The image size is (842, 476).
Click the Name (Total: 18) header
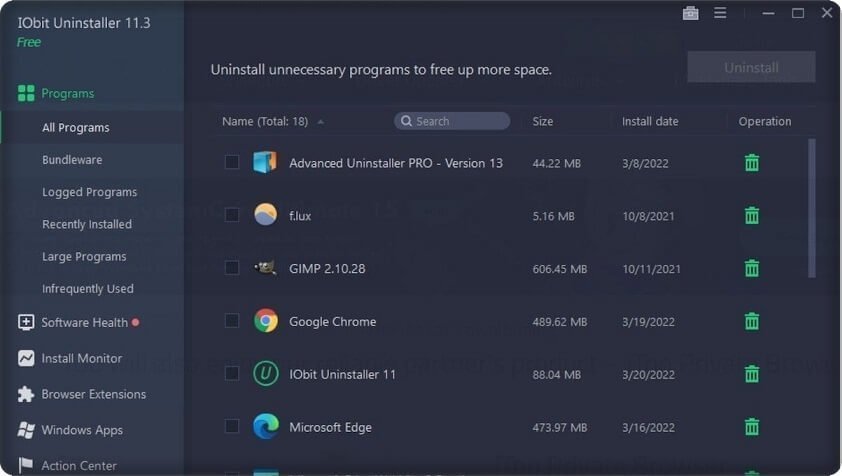[x=265, y=121]
